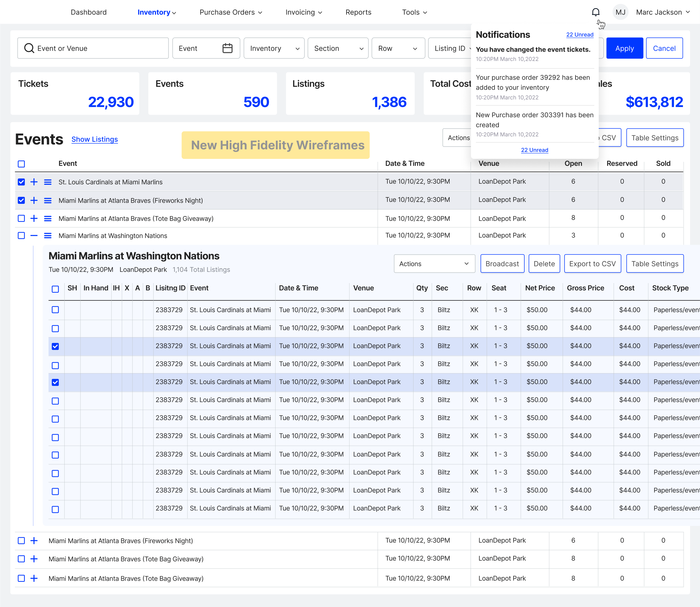
Task: Toggle select-all checkbox in Events header
Action: point(21,164)
